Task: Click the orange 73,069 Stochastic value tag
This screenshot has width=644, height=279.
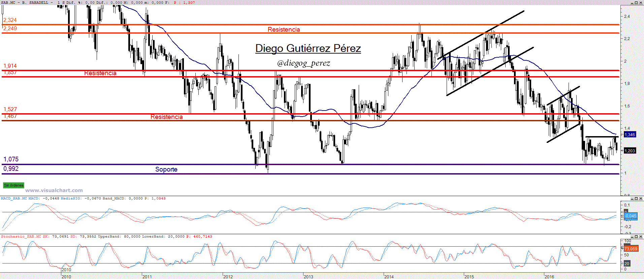Action: coord(631,249)
